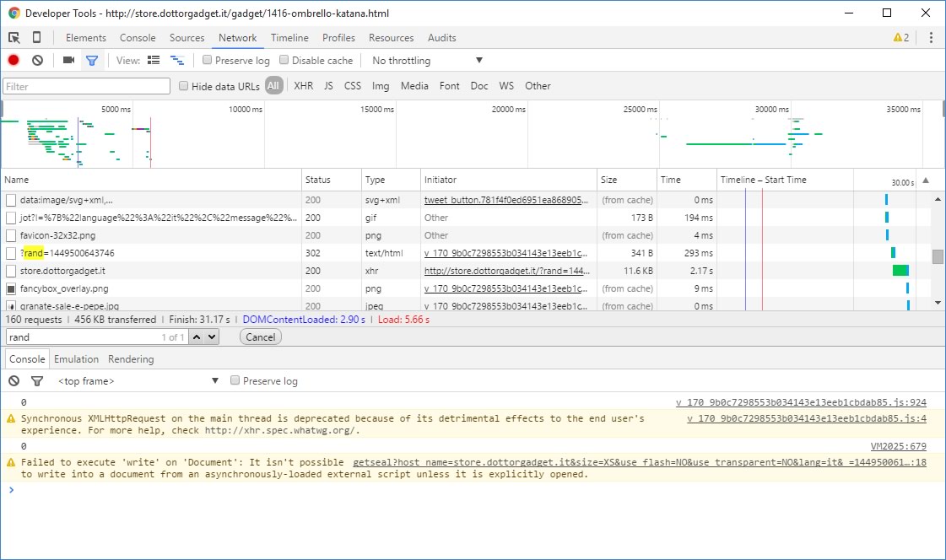Open the getseal script source link
Image resolution: width=946 pixels, height=560 pixels.
[640, 462]
